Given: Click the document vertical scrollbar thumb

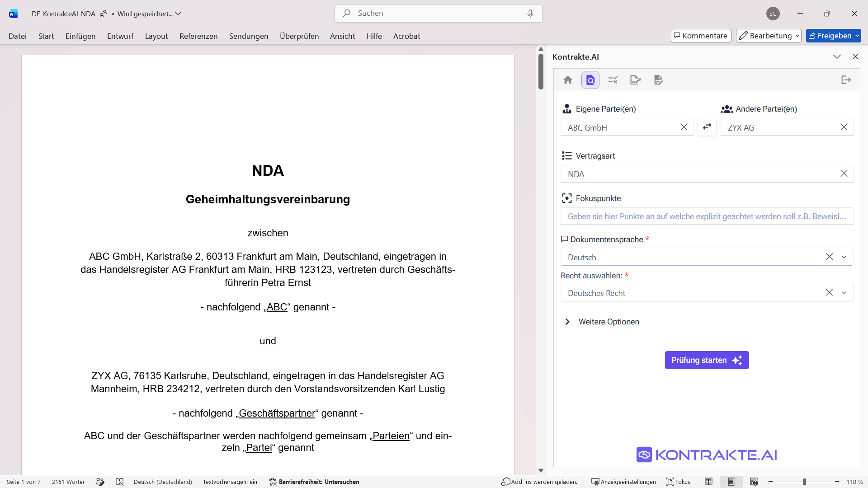Looking at the screenshot, I should coord(541,71).
